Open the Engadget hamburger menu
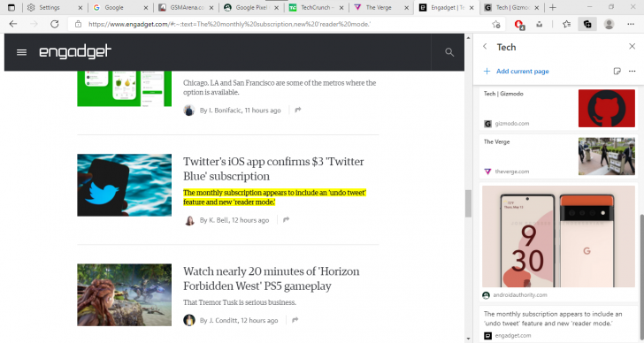 click(21, 52)
